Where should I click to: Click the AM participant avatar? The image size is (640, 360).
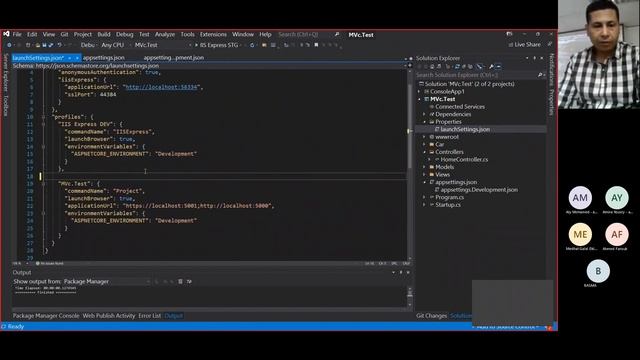(x=580, y=198)
